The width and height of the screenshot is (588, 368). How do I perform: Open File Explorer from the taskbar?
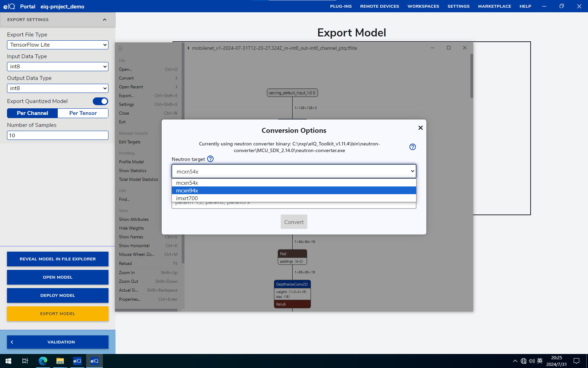point(60,361)
